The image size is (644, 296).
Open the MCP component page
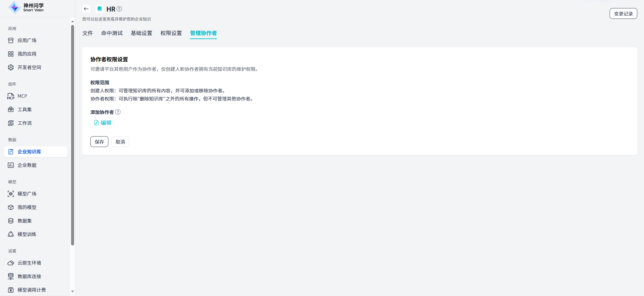pyautogui.click(x=22, y=96)
